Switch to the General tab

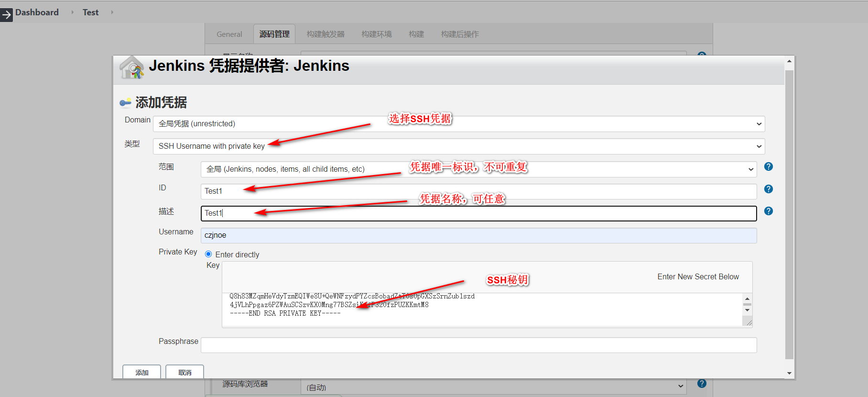tap(229, 34)
